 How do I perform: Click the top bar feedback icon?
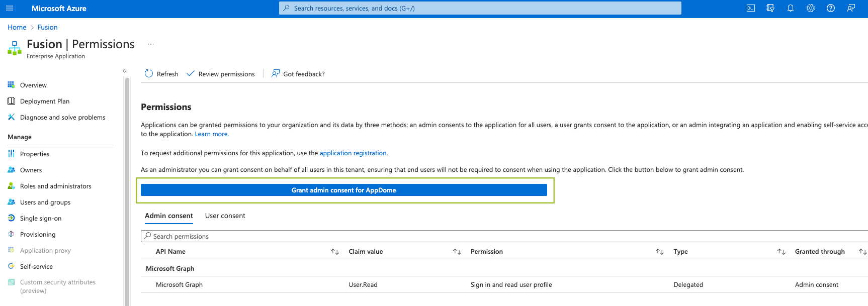(x=851, y=9)
